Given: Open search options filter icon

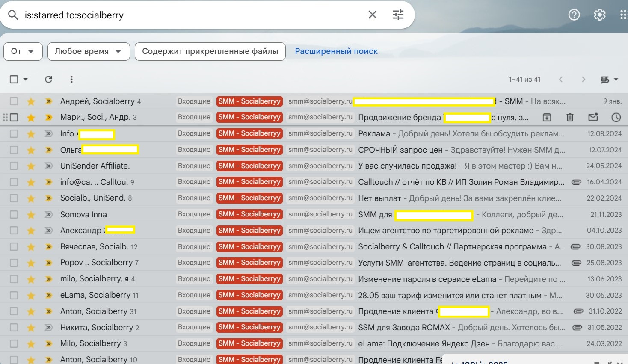Looking at the screenshot, I should click(x=398, y=15).
